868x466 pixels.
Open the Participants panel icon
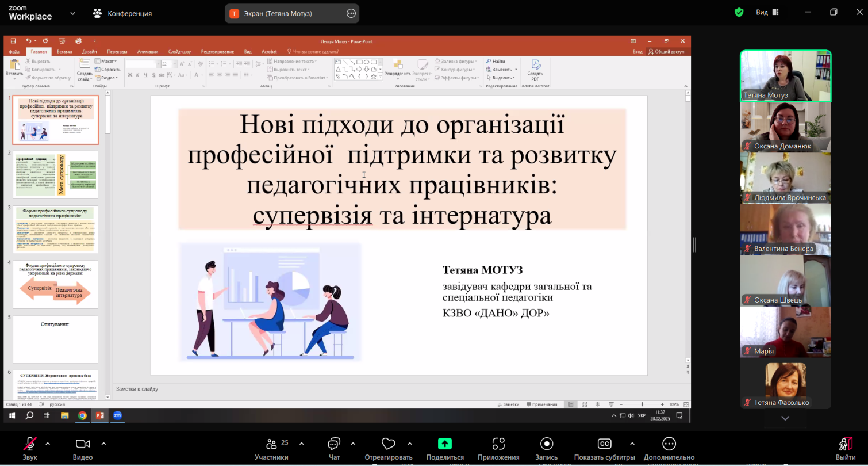click(271, 444)
